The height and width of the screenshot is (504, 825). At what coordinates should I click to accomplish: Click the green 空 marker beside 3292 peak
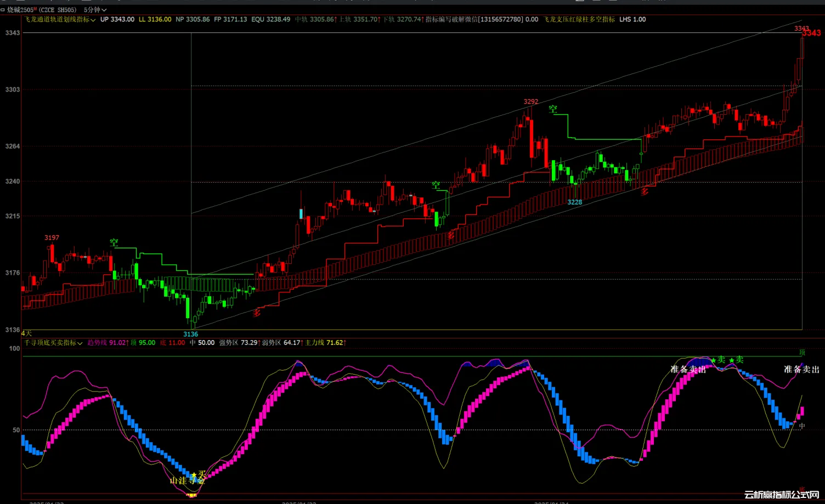pyautogui.click(x=553, y=109)
